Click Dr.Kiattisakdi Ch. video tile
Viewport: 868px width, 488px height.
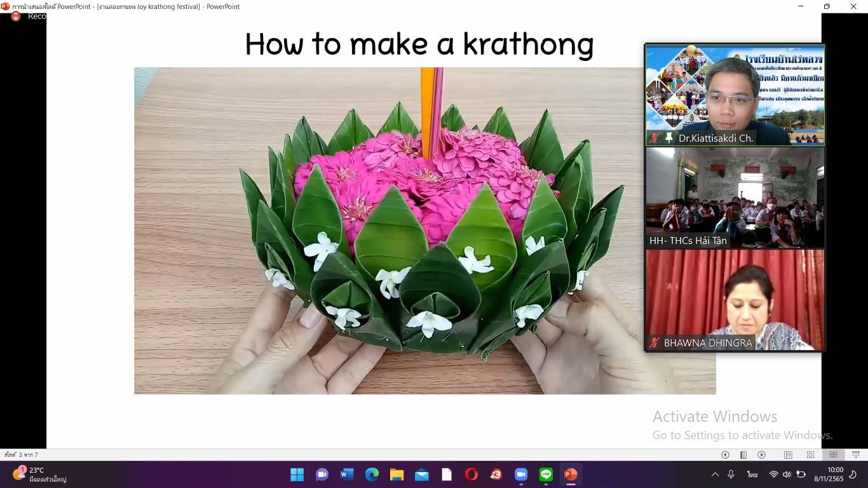coord(735,95)
